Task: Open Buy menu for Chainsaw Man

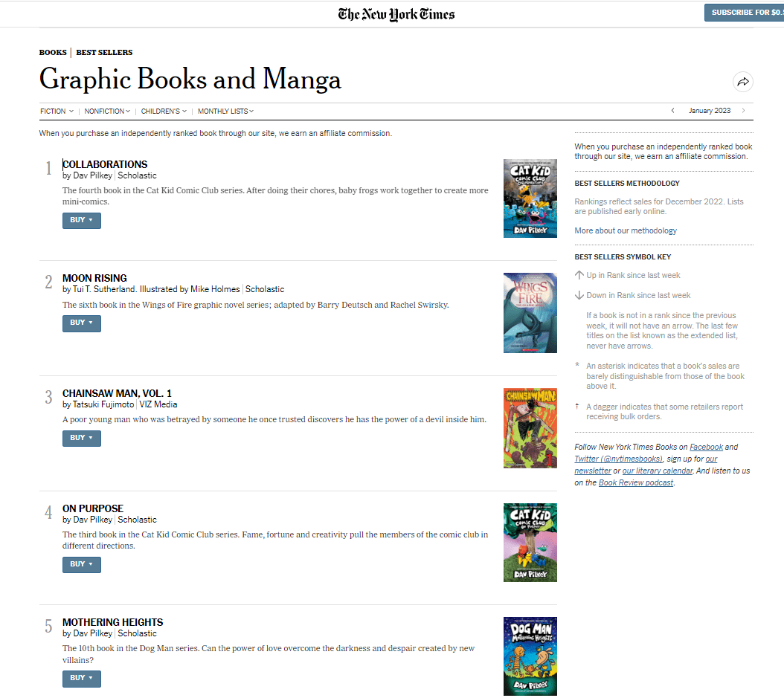Action: click(x=82, y=438)
